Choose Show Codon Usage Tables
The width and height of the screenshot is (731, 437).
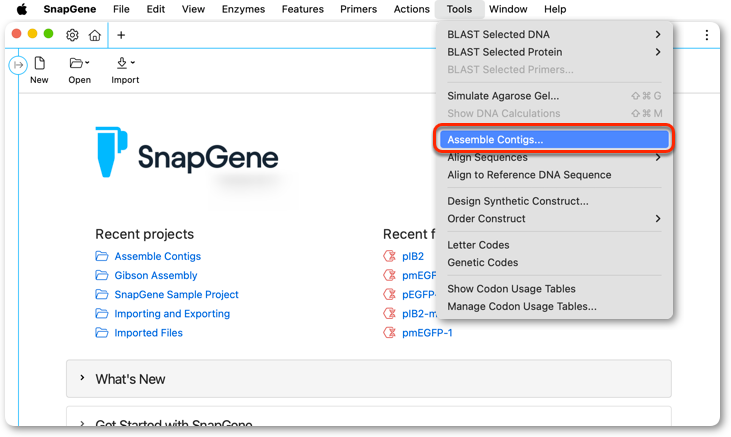(554, 289)
